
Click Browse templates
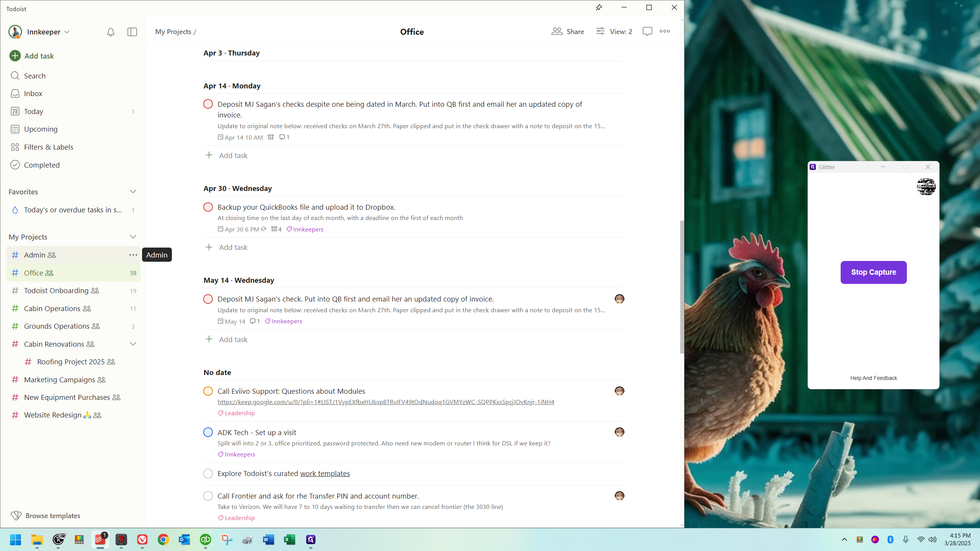46,516
